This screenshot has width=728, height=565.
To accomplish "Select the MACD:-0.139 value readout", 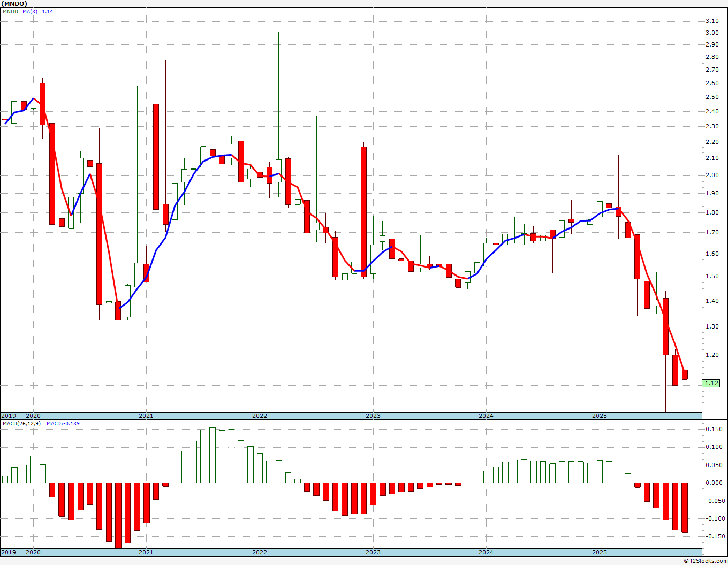I will coord(63,424).
